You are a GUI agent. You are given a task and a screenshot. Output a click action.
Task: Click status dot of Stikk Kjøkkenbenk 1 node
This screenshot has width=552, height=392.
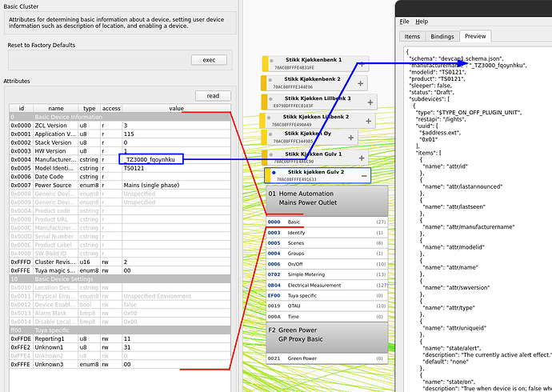pos(271,61)
